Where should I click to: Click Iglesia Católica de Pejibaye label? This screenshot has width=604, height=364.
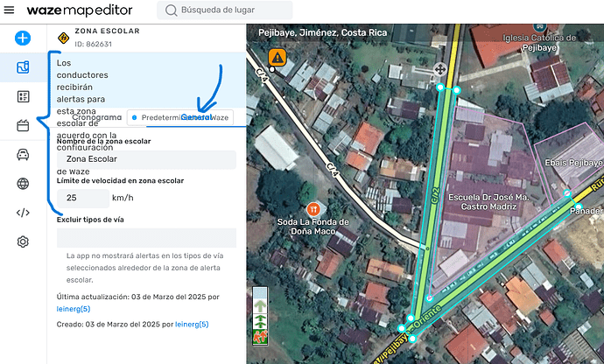(x=539, y=43)
